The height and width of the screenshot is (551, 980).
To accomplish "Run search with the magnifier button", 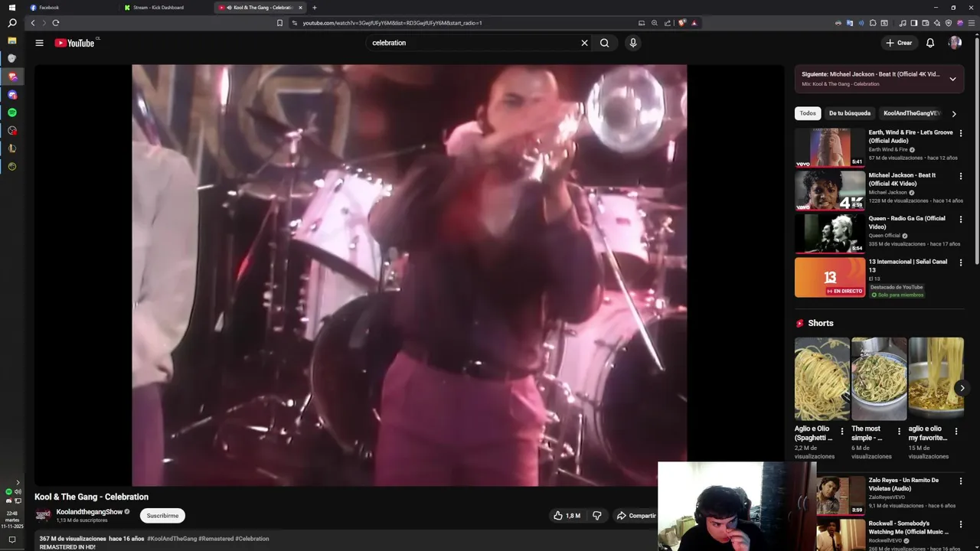I will (x=605, y=43).
